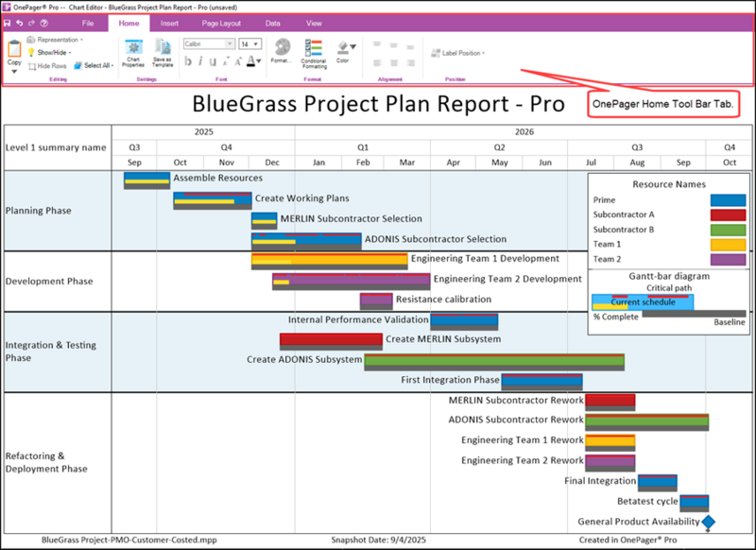Click the Copy clipboard icon

[14, 49]
